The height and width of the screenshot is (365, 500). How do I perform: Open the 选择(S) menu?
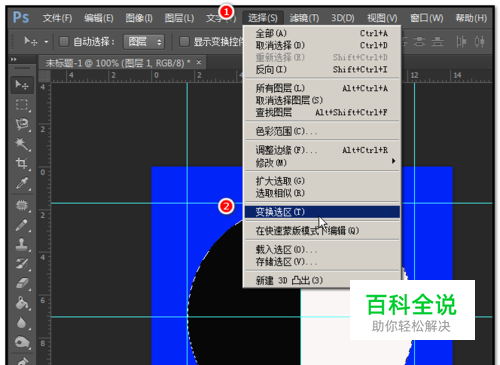point(263,18)
